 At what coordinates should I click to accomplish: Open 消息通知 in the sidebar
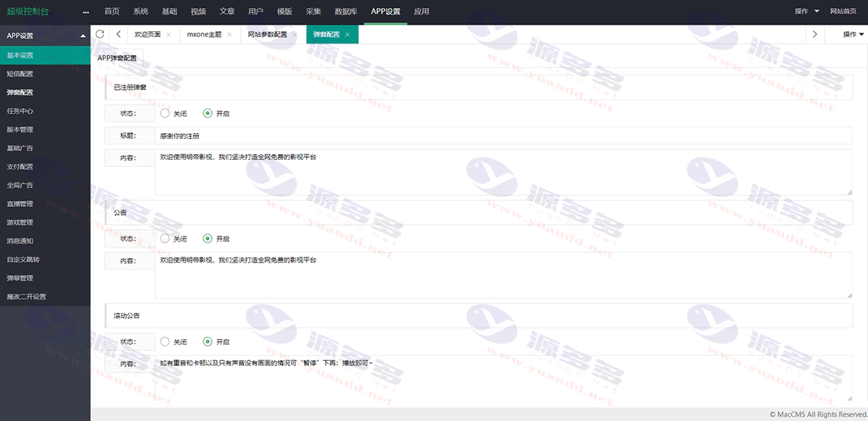(x=45, y=241)
